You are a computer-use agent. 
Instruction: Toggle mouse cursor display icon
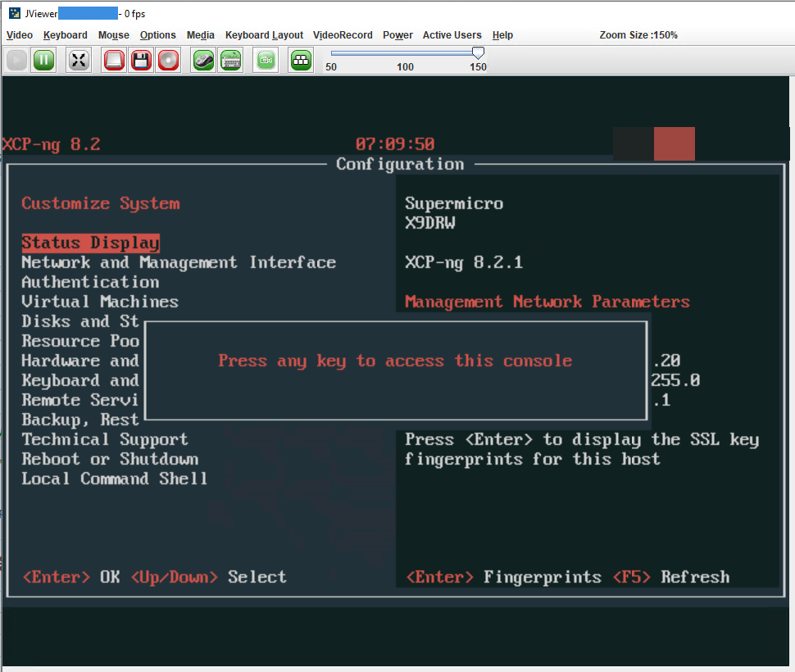tap(204, 61)
